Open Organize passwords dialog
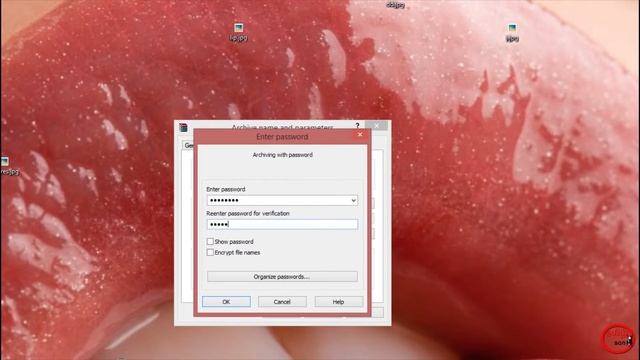This screenshot has height=360, width=640. pyautogui.click(x=282, y=277)
